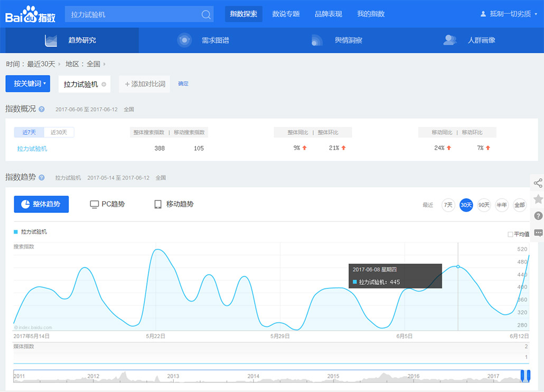Open the user account dropdown 抵制一切劣质
This screenshot has width=544, height=392.
click(509, 14)
